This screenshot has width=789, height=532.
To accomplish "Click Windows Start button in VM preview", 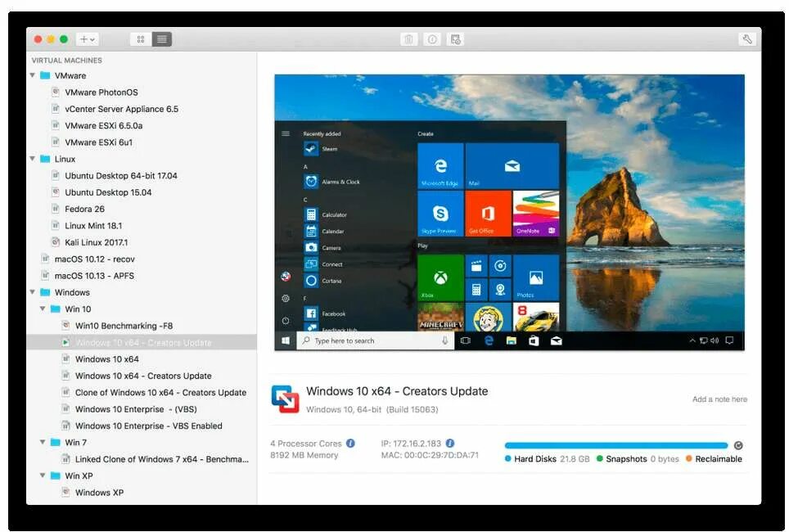I will pyautogui.click(x=286, y=340).
